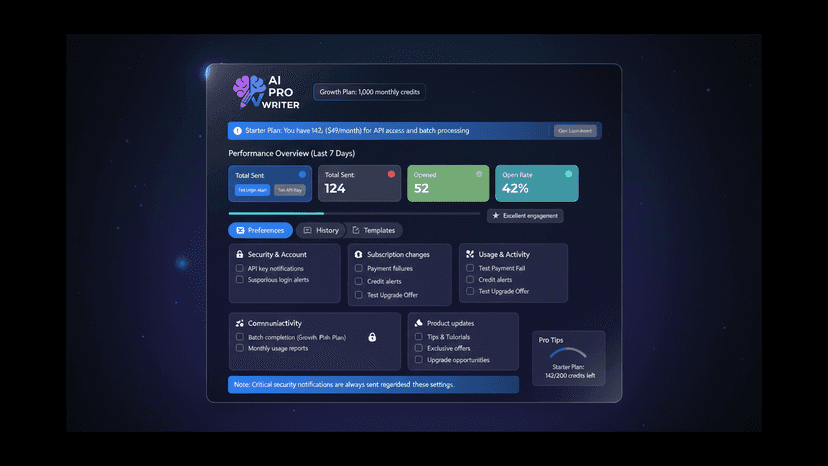Screen dimensions: 828x466
Task: Check the Batch completion checkbox
Action: pyautogui.click(x=240, y=337)
